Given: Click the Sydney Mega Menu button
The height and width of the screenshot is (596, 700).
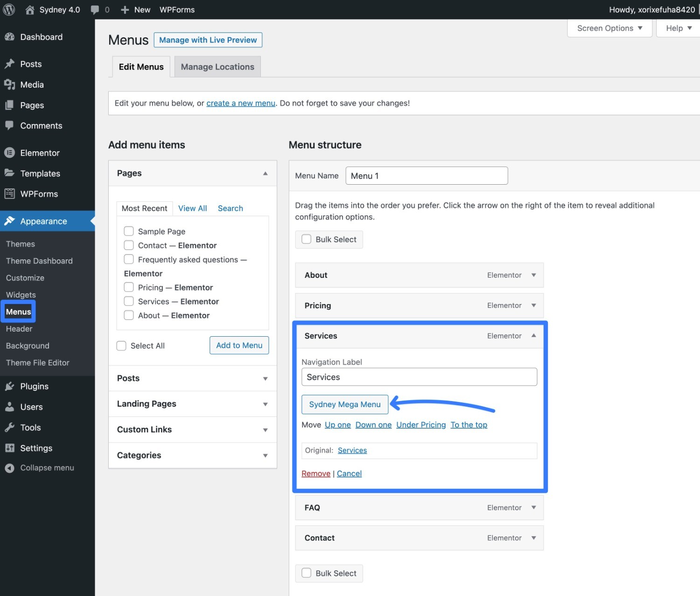Looking at the screenshot, I should click(x=345, y=404).
